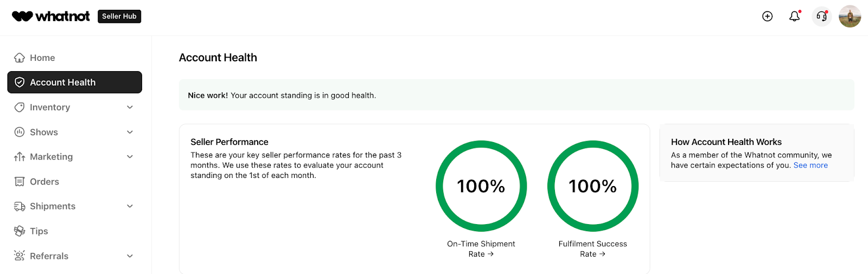Open the headset support icon
Screen dimensions: 868x274
coord(821,16)
